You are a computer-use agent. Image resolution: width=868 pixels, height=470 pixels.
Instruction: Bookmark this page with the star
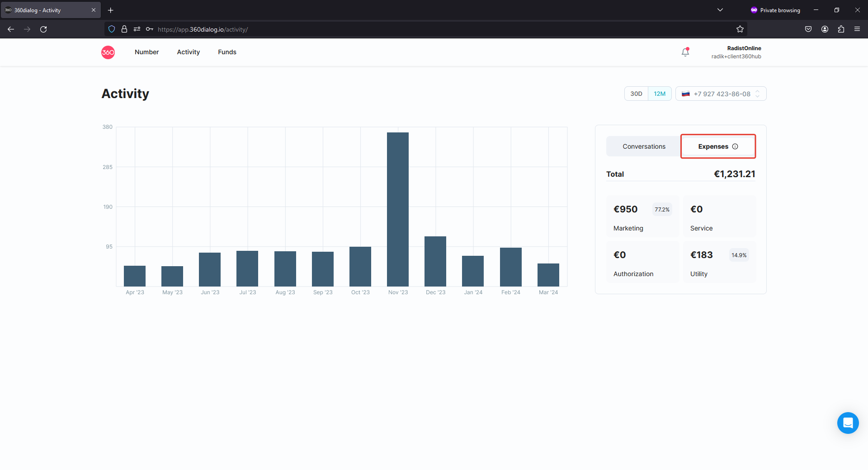(x=740, y=29)
